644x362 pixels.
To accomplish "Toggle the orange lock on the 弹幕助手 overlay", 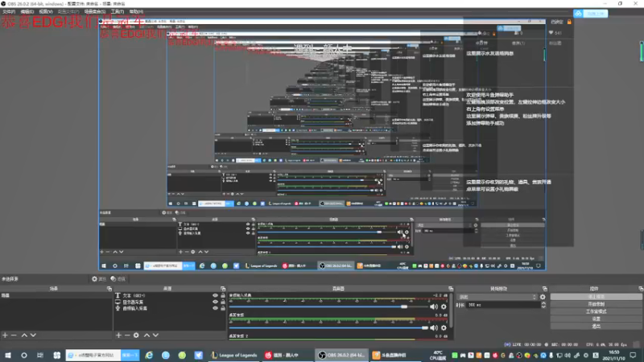I will 569,22.
